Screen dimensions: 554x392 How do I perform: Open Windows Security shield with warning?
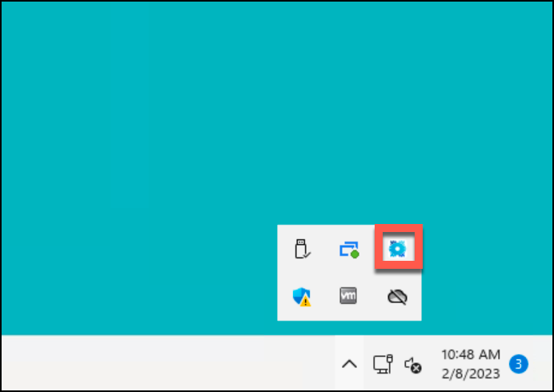pos(302,297)
